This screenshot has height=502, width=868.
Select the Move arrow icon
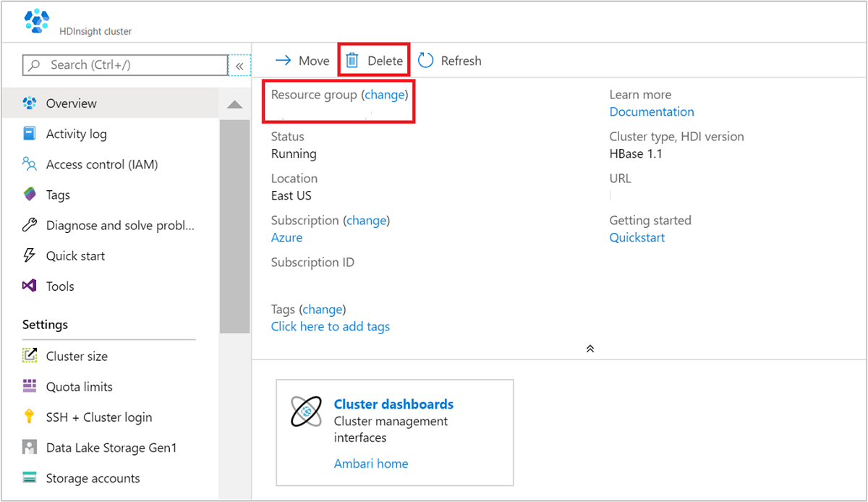pyautogui.click(x=284, y=61)
